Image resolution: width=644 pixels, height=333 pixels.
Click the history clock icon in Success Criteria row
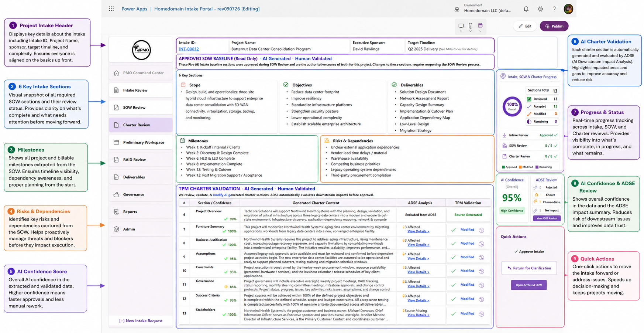[x=482, y=299]
